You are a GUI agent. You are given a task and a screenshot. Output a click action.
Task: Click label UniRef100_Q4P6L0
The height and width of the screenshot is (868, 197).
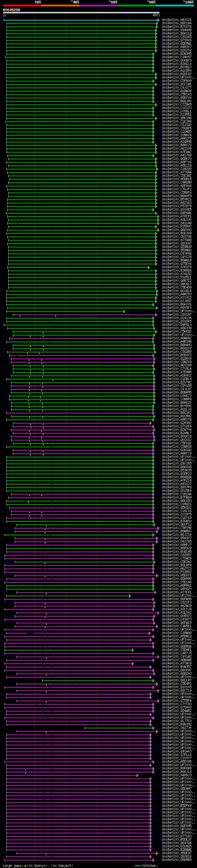(x=176, y=325)
